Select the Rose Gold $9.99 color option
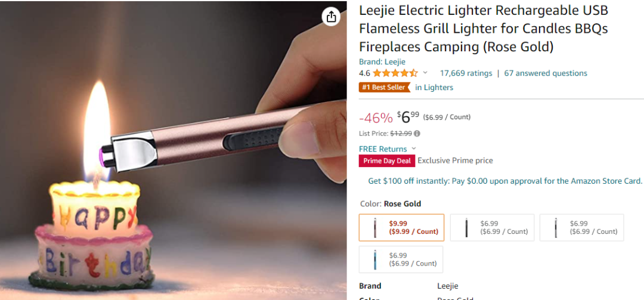The width and height of the screenshot is (644, 300). (401, 227)
